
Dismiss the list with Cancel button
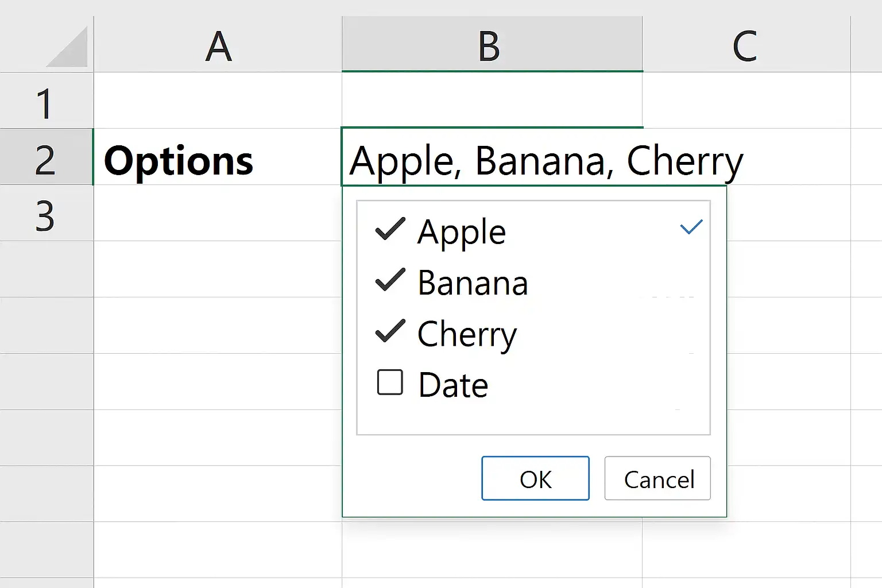(x=657, y=478)
